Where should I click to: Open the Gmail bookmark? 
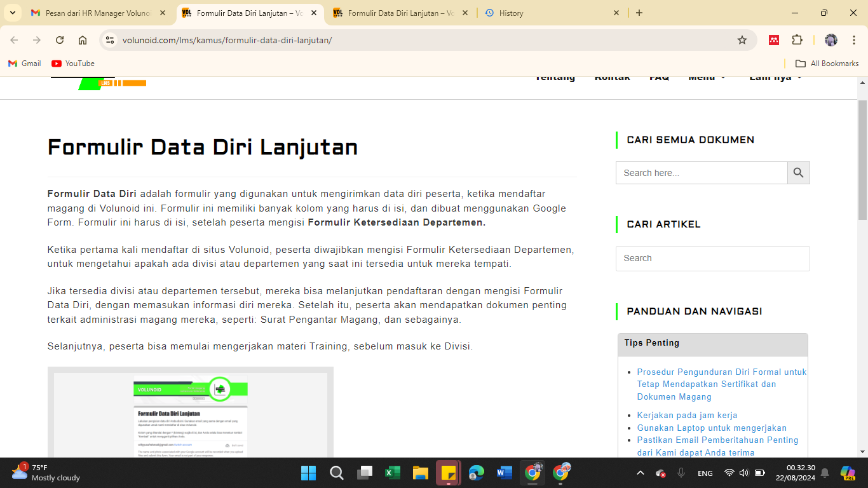coord(24,64)
